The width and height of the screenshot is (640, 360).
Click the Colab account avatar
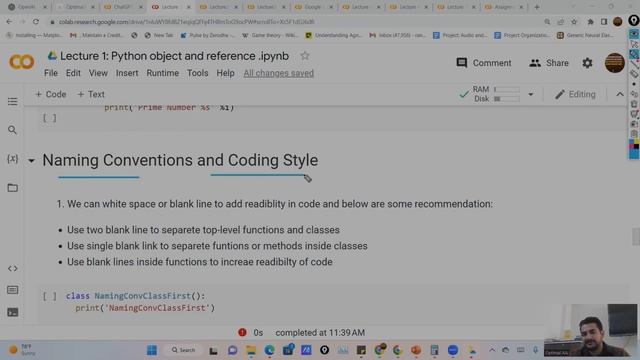tap(614, 63)
